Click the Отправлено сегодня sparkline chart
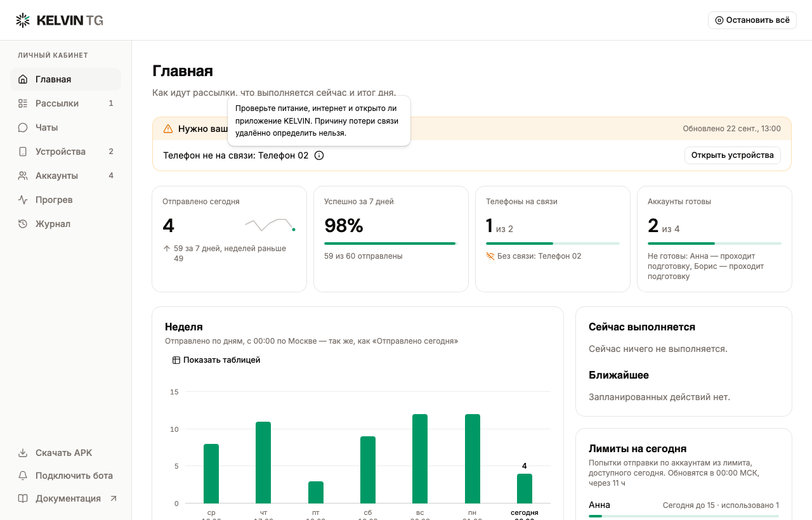This screenshot has width=812, height=520. (270, 224)
